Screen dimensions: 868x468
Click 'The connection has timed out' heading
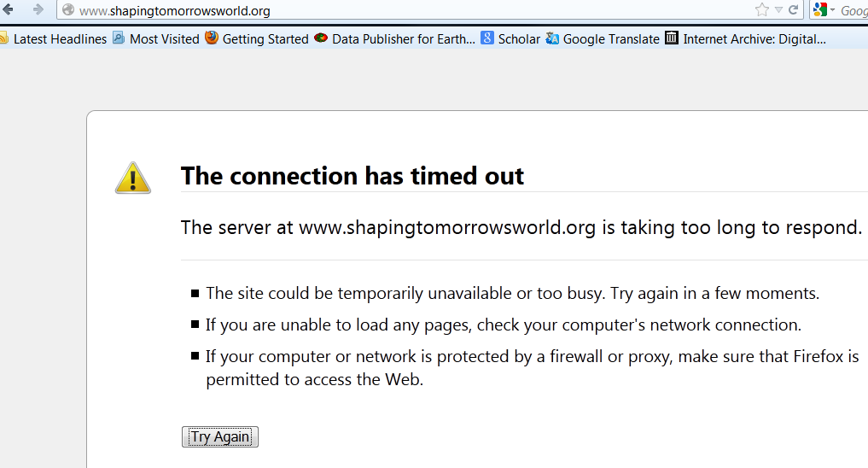tap(352, 176)
